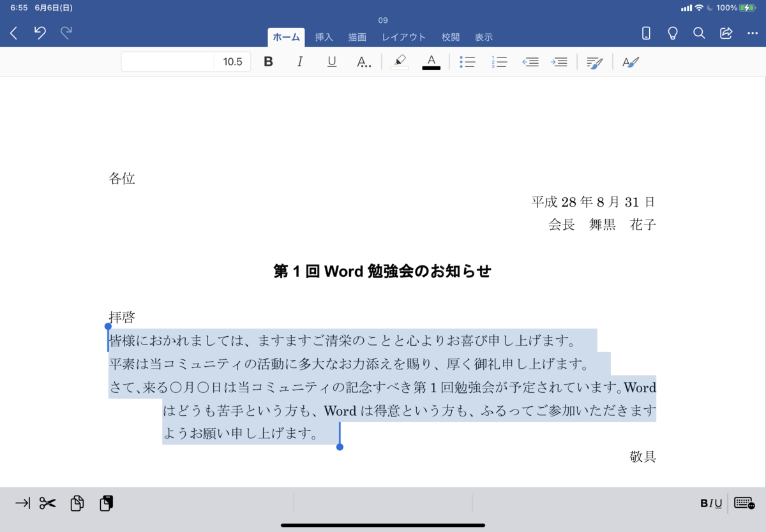Open mobile view phone icon
This screenshot has height=532, width=766.
pos(646,33)
